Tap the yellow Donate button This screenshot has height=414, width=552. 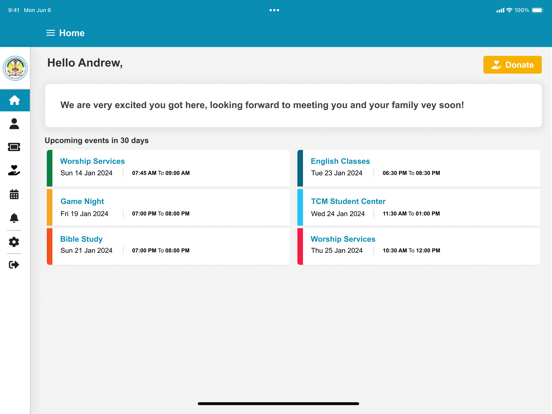point(512,65)
